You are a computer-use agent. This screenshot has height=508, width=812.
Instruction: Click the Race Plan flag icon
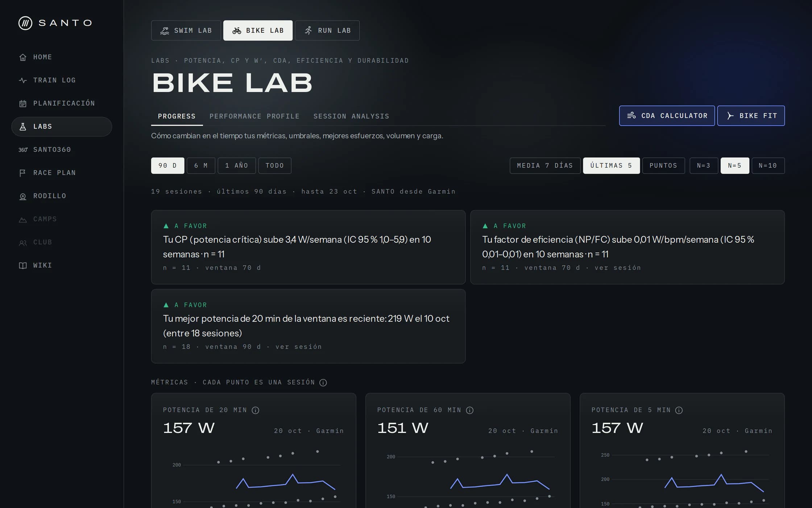point(23,173)
